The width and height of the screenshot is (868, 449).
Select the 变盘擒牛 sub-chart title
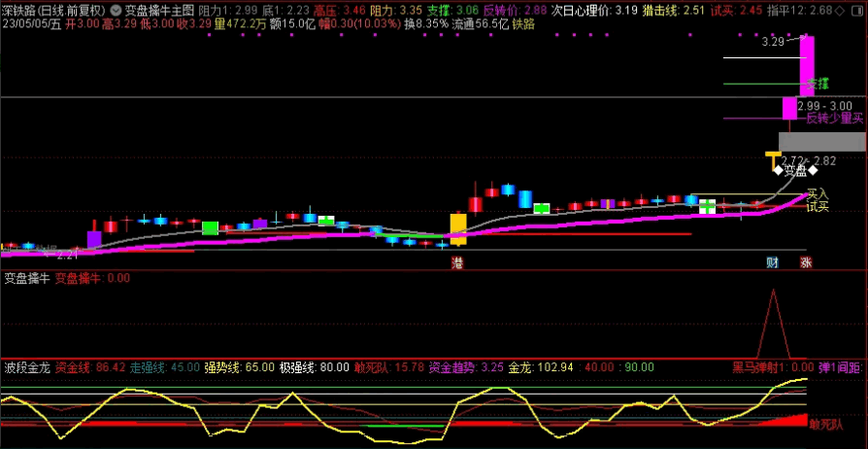tap(26, 278)
